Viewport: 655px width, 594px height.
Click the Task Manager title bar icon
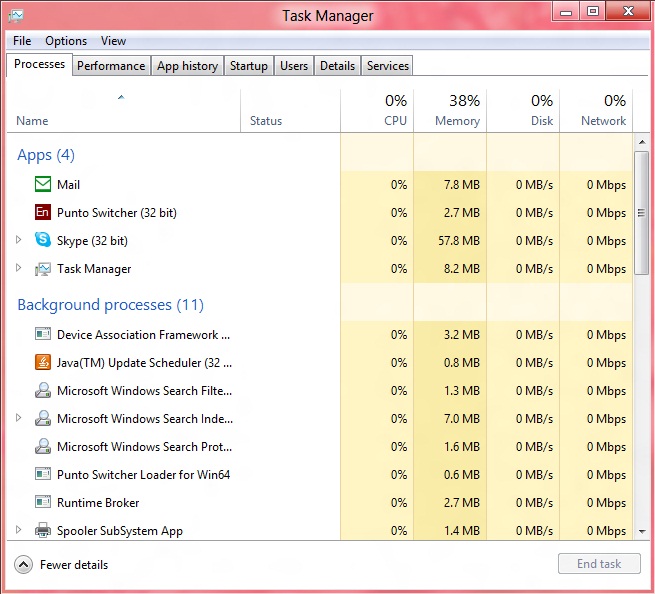pos(16,16)
